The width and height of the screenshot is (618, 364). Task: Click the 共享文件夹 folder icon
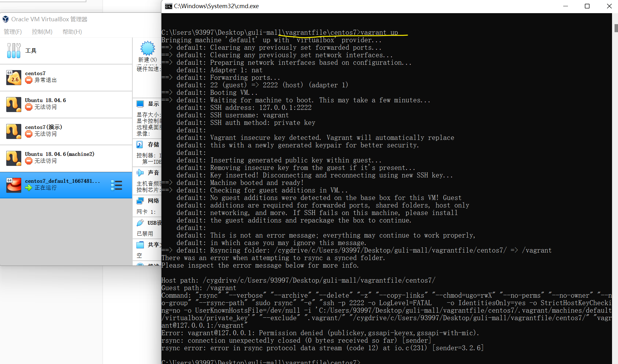click(140, 245)
